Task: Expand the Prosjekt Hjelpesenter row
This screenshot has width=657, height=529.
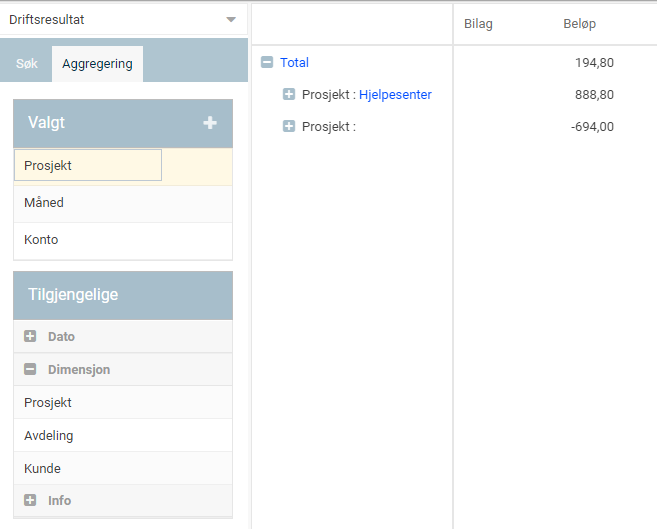Action: (289, 94)
